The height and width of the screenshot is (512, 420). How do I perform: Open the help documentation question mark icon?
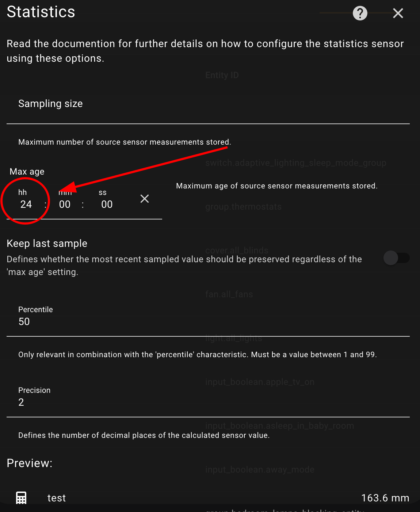[359, 13]
